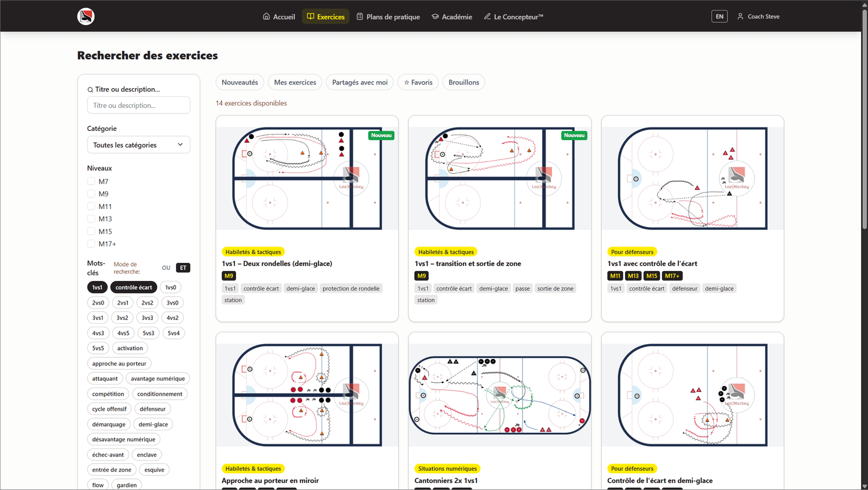The image size is (868, 490).
Task: Open the Contrôle de l'écart en demi-glace diagram
Action: (x=693, y=395)
